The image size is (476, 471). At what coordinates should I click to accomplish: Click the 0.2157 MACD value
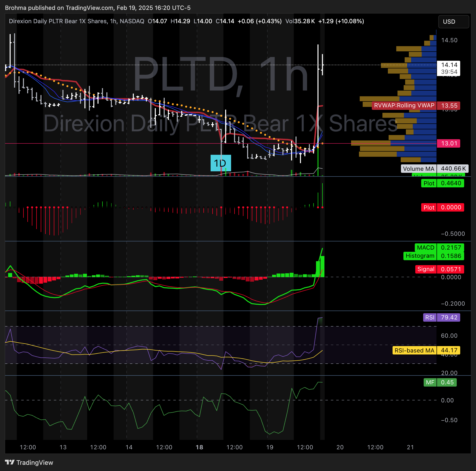pyautogui.click(x=451, y=248)
